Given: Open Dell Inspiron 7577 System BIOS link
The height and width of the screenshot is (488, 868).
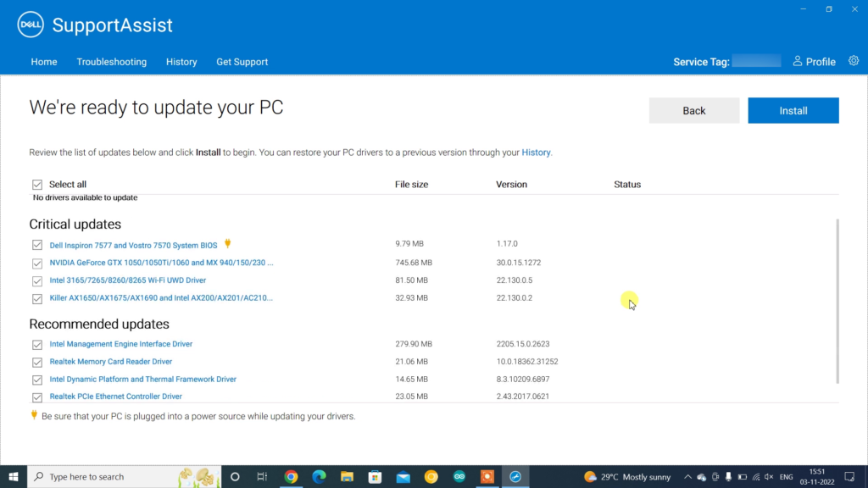Looking at the screenshot, I should coord(133,245).
